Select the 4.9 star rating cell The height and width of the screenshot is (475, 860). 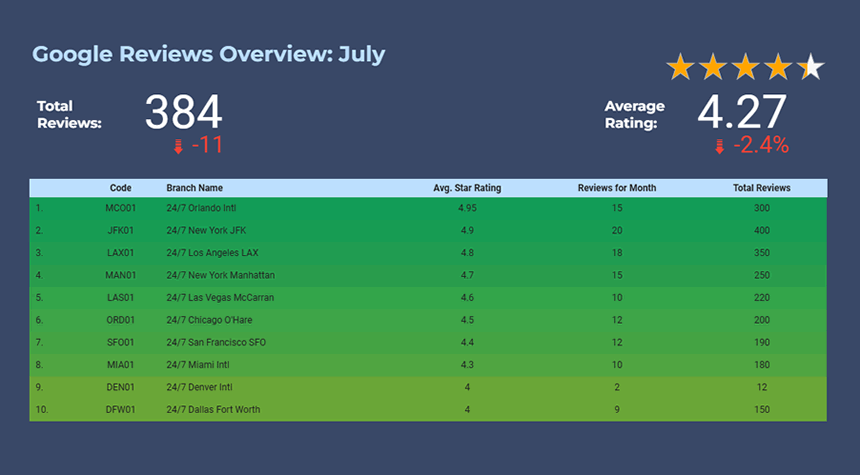[467, 230]
